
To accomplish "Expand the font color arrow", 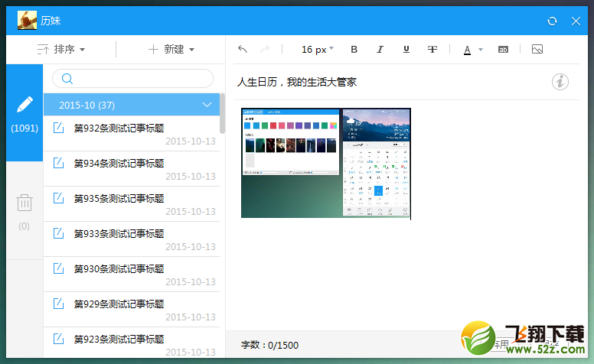I will click(481, 50).
